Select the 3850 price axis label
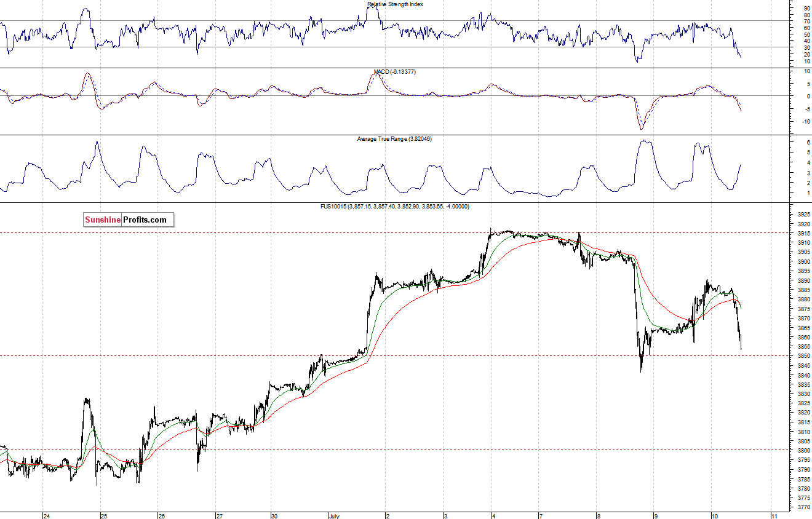812x519 pixels. (803, 356)
